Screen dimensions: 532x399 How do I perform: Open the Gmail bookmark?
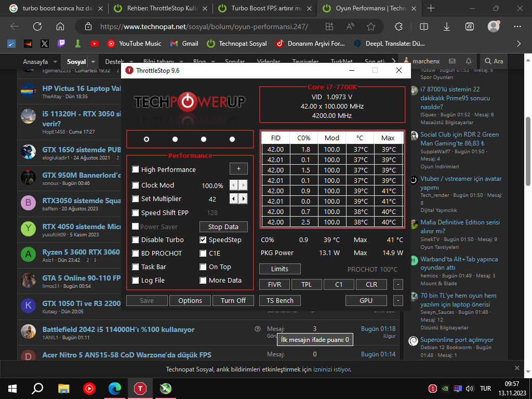click(x=184, y=44)
